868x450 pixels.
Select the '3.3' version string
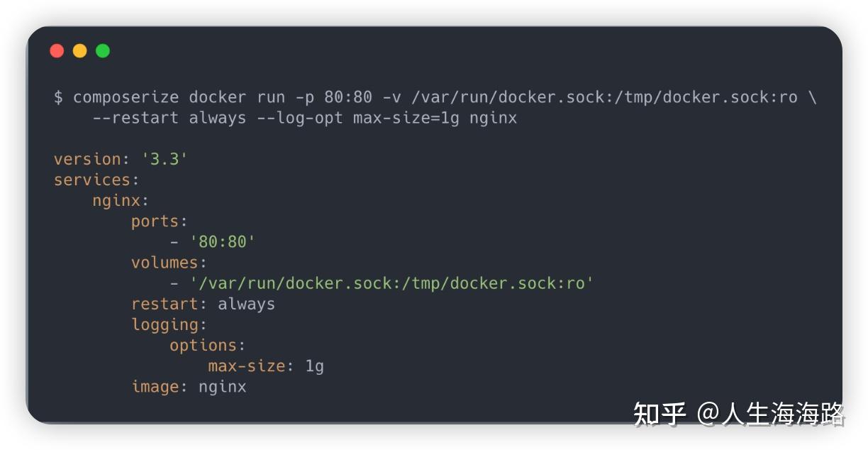(x=164, y=159)
